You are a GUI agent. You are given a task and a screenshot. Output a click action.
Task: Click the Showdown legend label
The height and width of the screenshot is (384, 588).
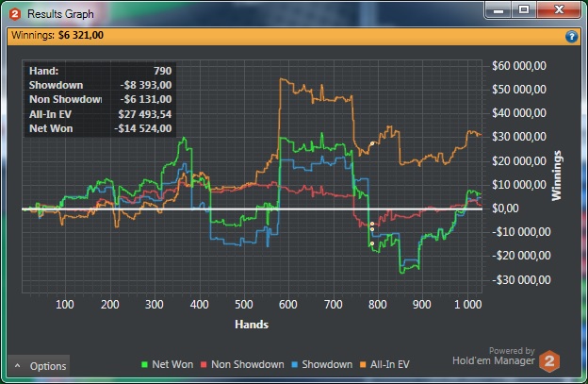click(x=327, y=364)
